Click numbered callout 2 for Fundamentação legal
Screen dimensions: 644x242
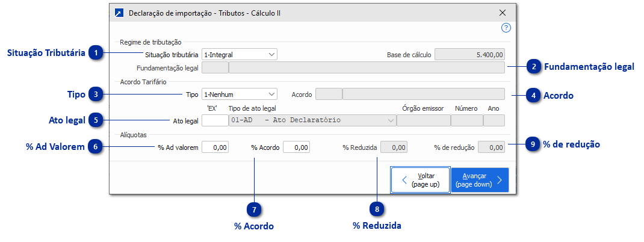(534, 67)
